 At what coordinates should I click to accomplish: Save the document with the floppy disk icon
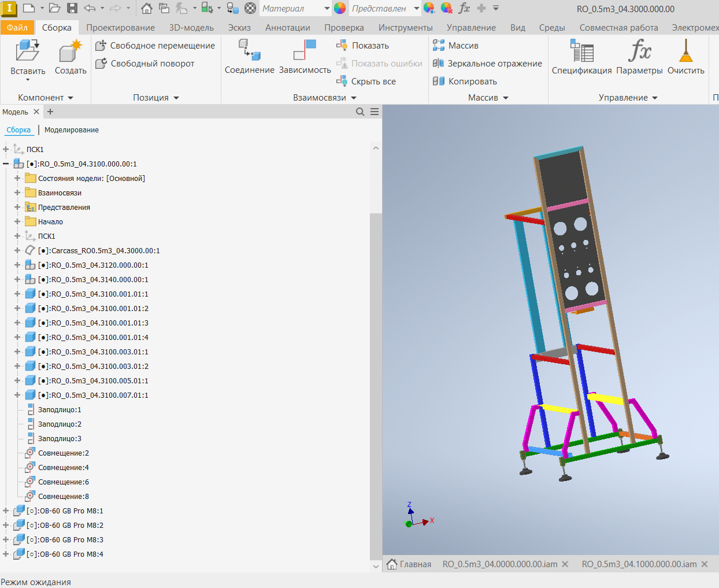point(72,8)
